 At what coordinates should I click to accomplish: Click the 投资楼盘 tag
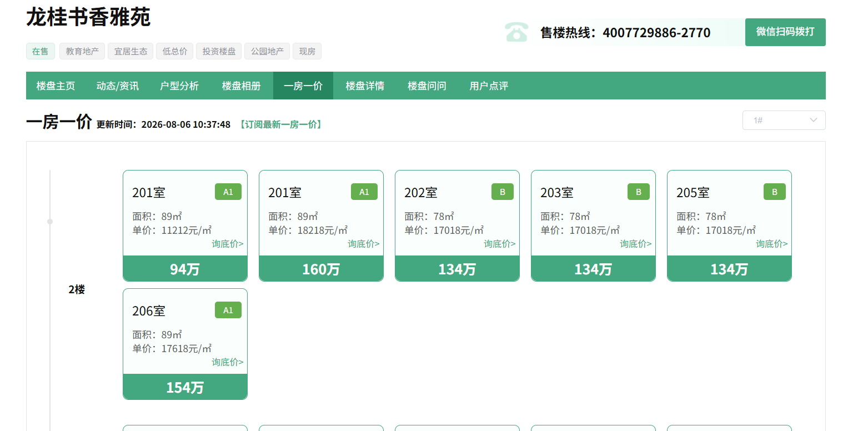coord(219,51)
